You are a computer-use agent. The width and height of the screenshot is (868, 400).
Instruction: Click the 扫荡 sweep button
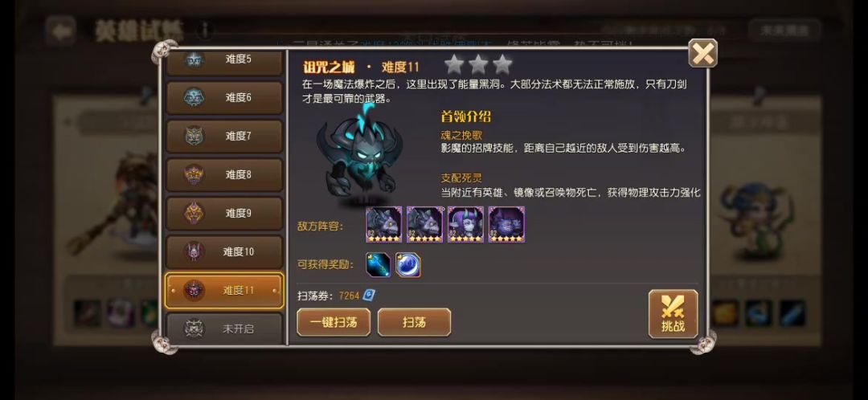[414, 323]
